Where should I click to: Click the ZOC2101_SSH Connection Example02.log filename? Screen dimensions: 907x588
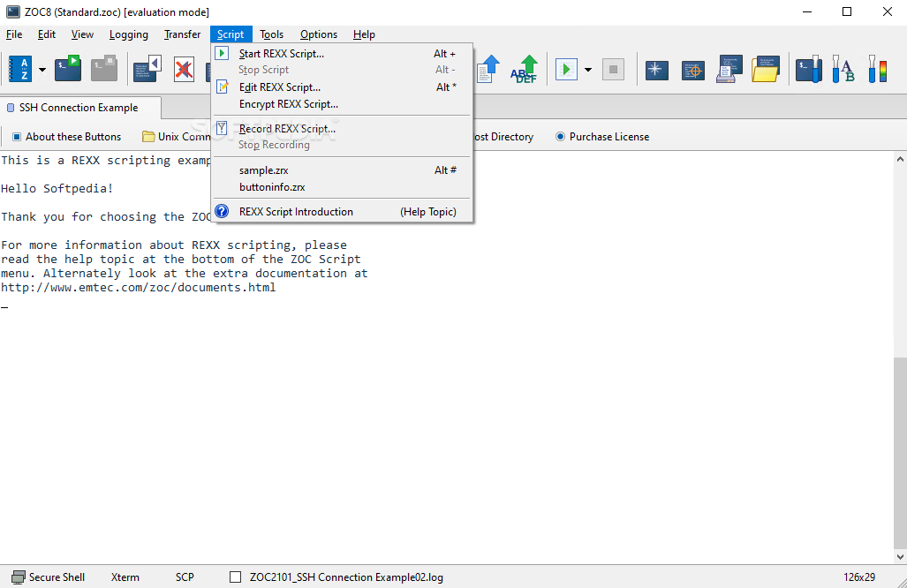(x=346, y=577)
